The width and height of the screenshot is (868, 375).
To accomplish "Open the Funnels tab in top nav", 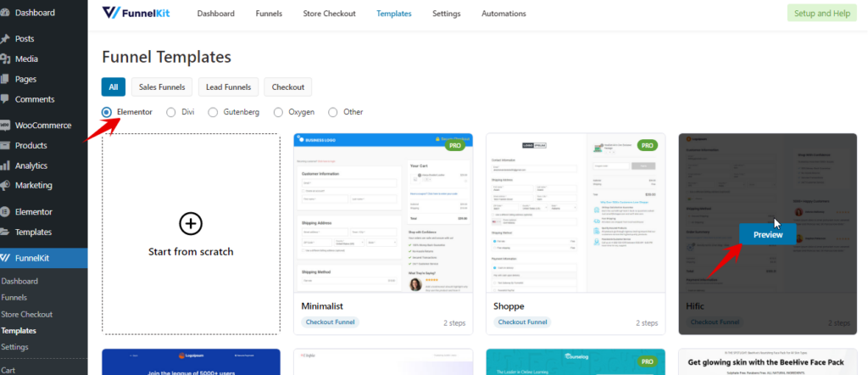I will click(269, 14).
